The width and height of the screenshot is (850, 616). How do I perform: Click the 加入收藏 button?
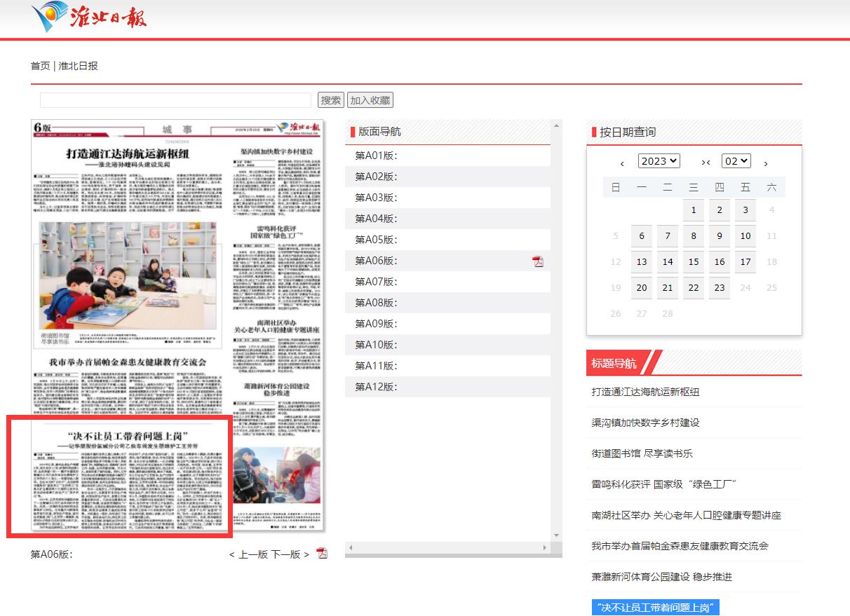coord(370,100)
